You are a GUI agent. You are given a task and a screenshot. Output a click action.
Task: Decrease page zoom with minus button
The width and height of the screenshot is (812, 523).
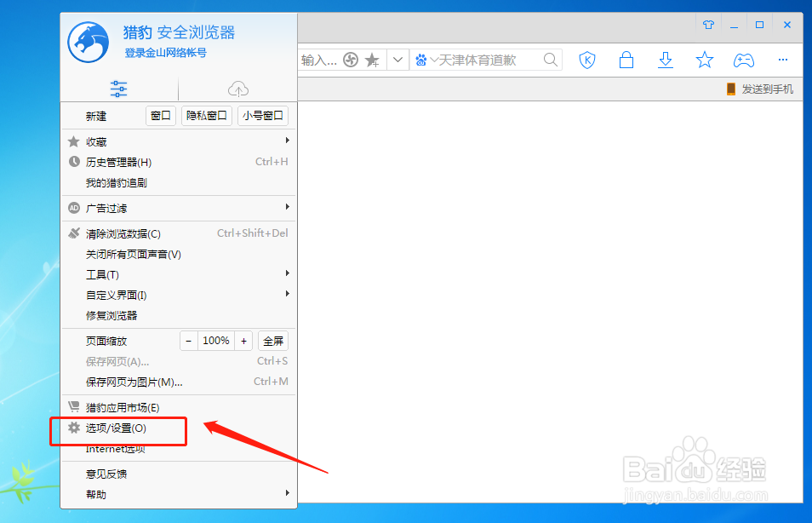[x=188, y=341]
